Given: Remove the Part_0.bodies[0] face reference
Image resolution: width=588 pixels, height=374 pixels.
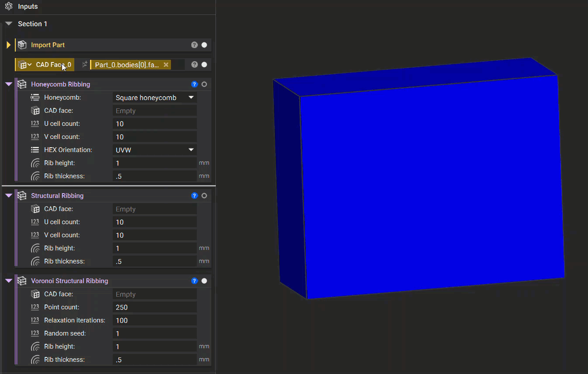Looking at the screenshot, I should (x=166, y=64).
